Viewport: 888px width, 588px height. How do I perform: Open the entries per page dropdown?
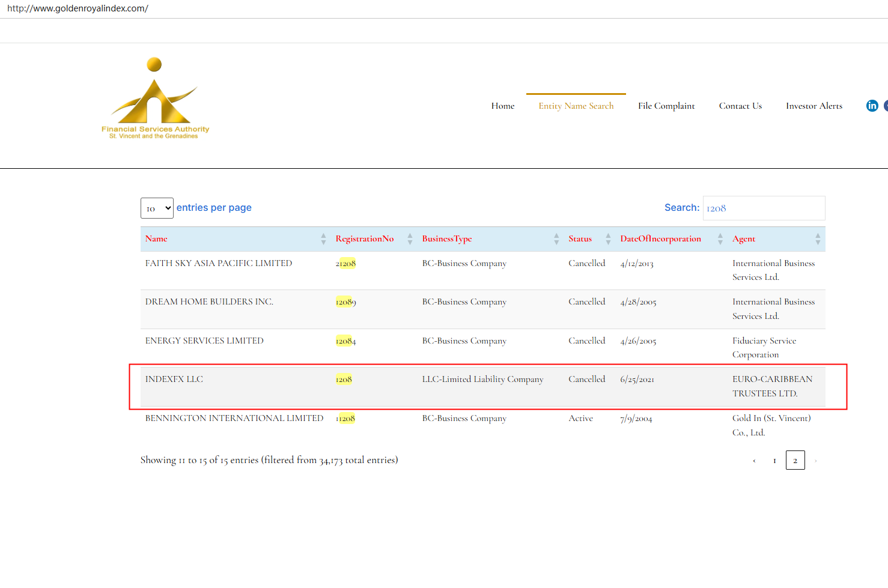click(x=157, y=208)
